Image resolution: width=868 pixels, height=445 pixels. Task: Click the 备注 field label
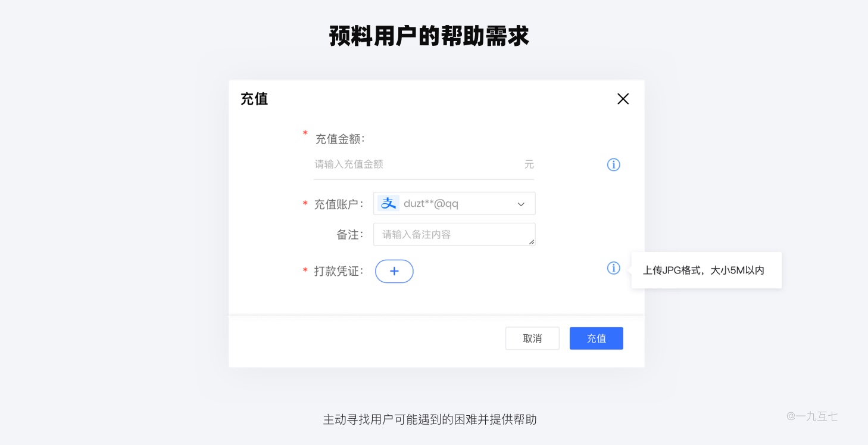350,235
